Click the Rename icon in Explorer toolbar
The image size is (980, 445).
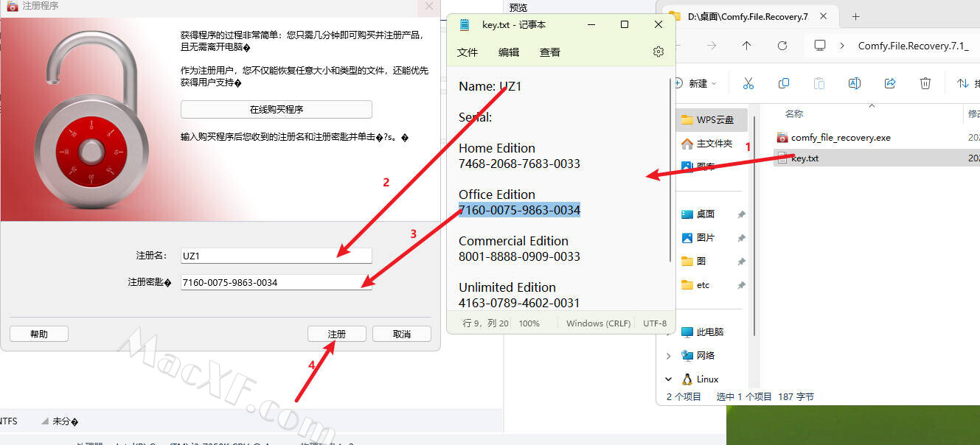point(855,83)
